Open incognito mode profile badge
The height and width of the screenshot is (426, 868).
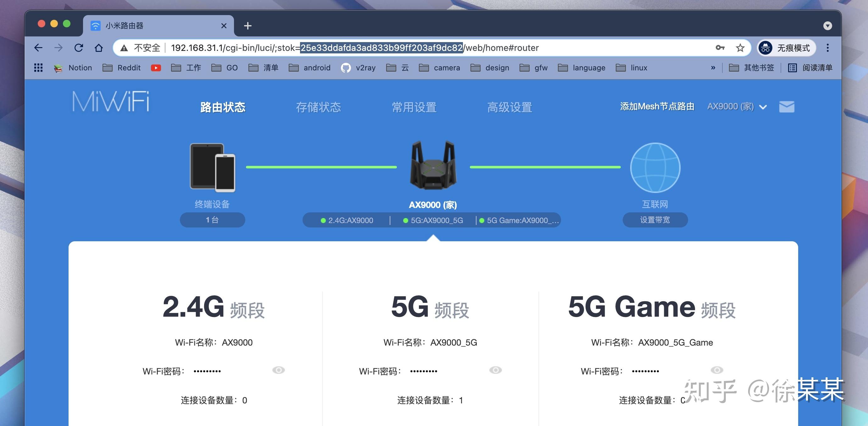pos(787,48)
